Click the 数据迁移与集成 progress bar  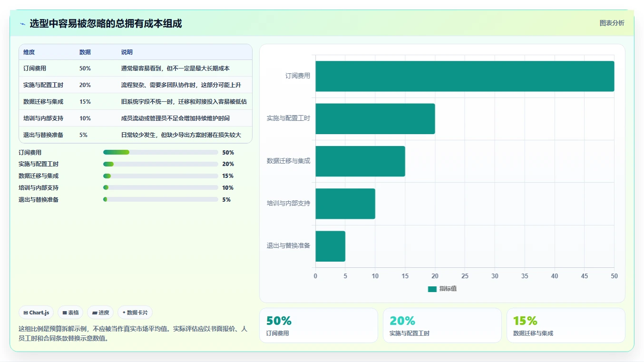160,176
